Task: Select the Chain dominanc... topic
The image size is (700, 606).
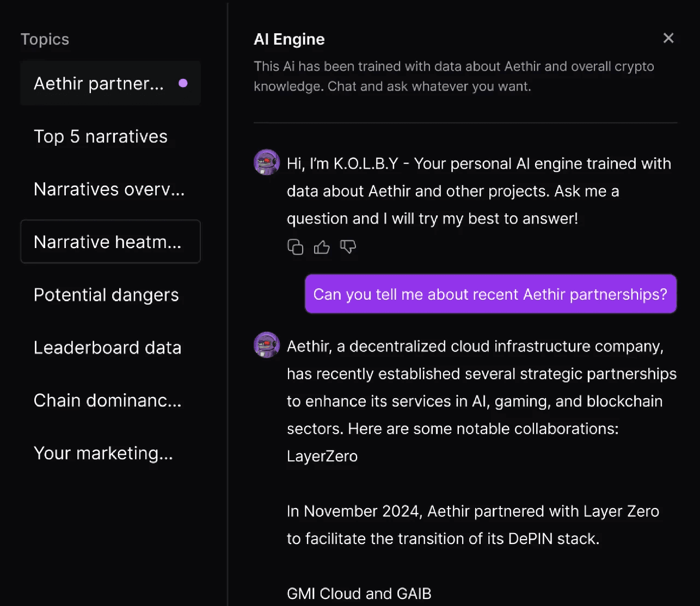Action: click(110, 400)
